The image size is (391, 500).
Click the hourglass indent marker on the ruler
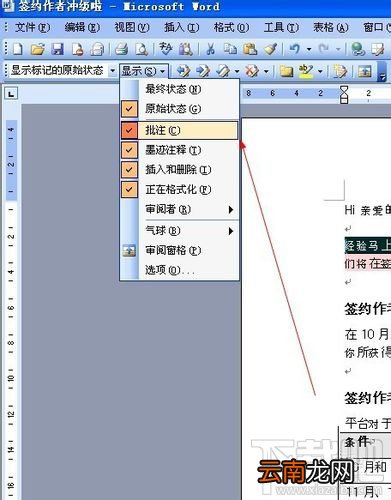click(344, 94)
